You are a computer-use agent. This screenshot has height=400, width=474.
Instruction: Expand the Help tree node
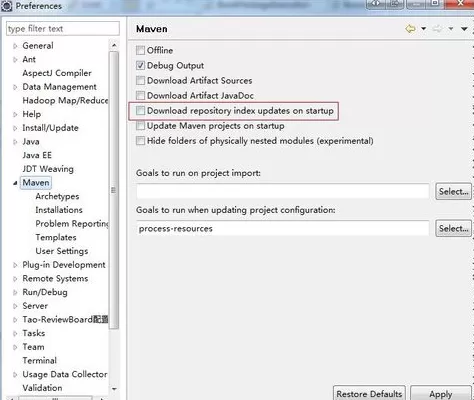(15, 114)
